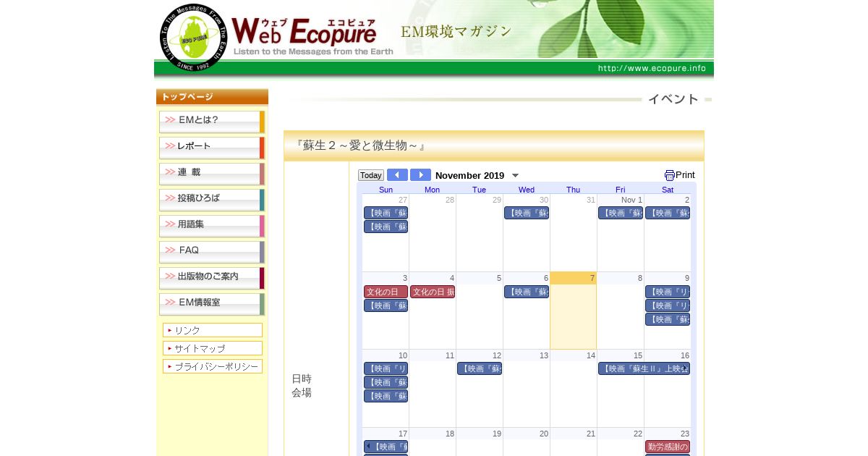
Task: Click the Thu column header
Action: pyautogui.click(x=573, y=190)
